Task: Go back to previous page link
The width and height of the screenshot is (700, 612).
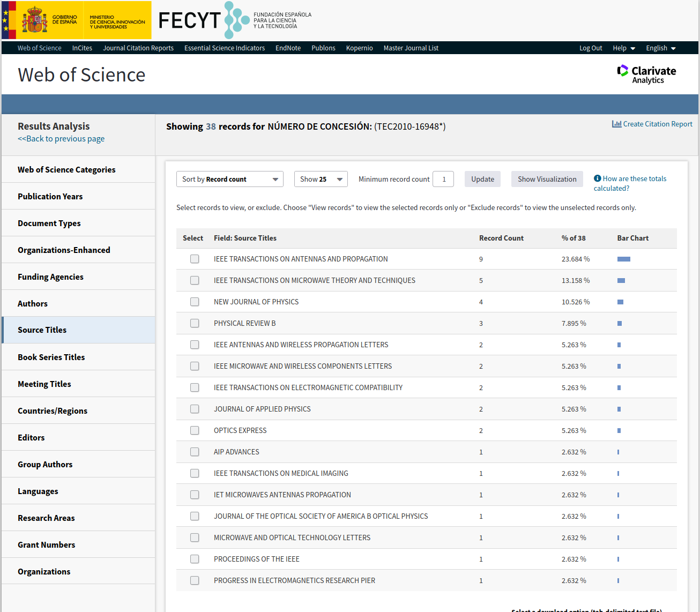Action: pos(61,139)
